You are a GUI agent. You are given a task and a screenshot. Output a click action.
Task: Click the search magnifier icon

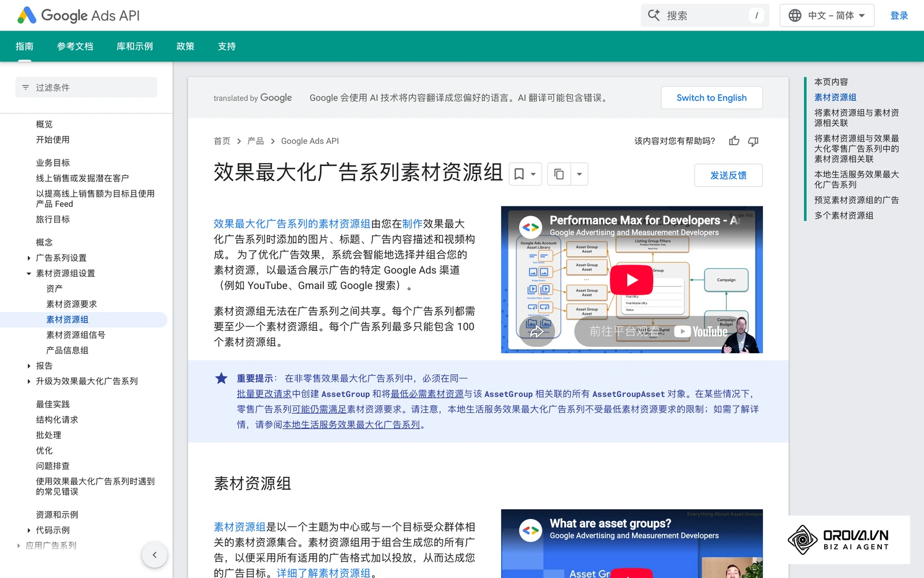point(654,16)
